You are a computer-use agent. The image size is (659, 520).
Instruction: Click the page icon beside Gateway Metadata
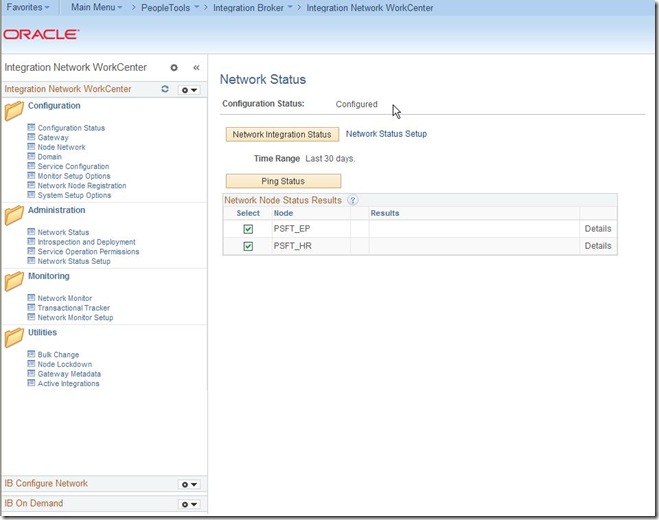pyautogui.click(x=31, y=373)
